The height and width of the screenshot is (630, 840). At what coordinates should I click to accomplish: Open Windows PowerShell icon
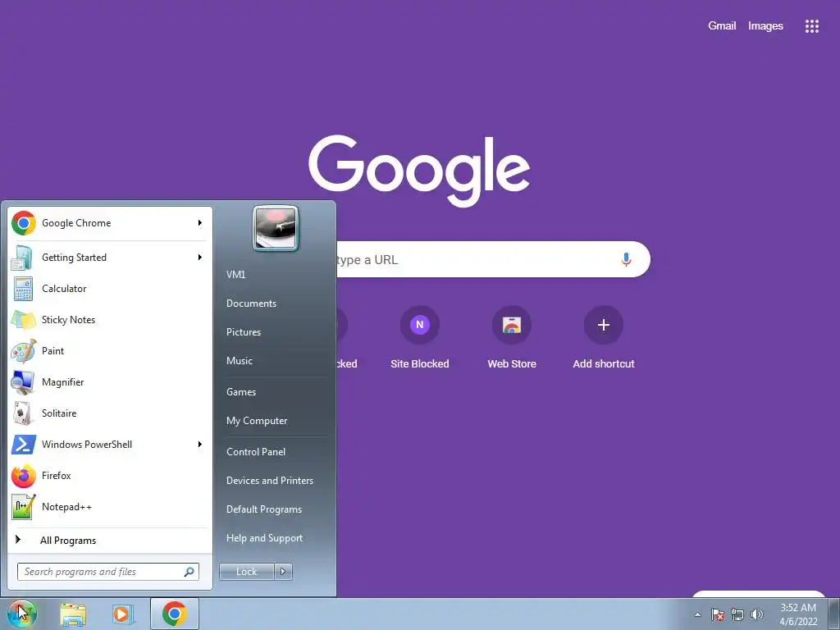pos(24,444)
